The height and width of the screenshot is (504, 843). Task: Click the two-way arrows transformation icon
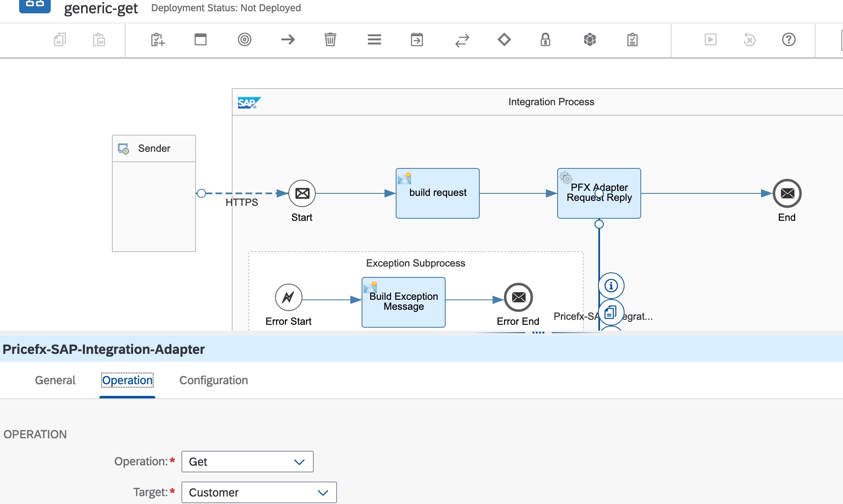click(462, 40)
